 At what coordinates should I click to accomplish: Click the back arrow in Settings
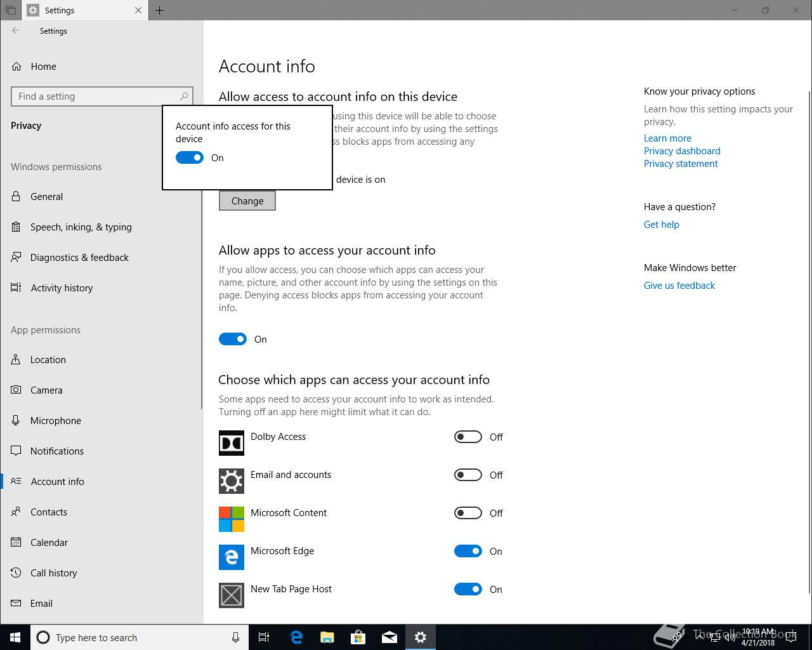(16, 30)
